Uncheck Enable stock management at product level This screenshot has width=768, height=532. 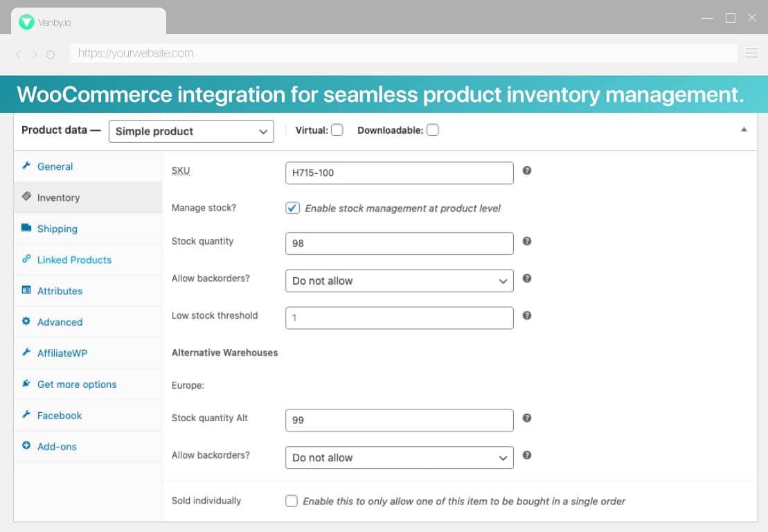point(292,209)
